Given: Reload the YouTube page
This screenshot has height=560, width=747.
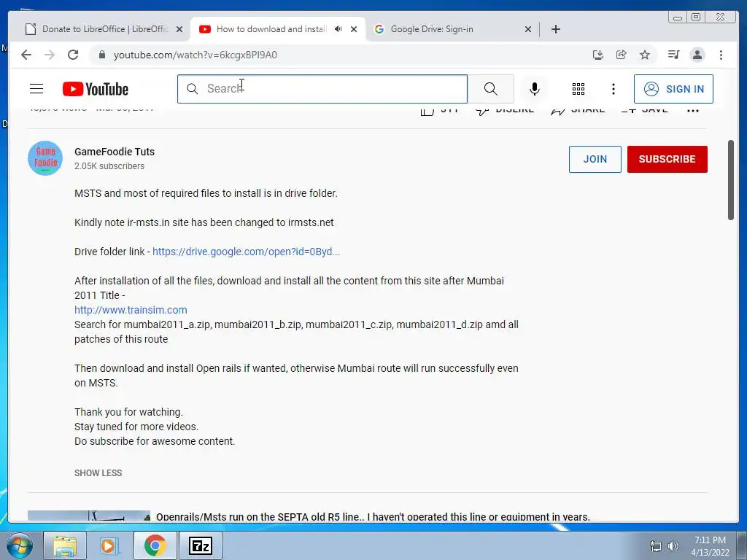Looking at the screenshot, I should point(73,55).
